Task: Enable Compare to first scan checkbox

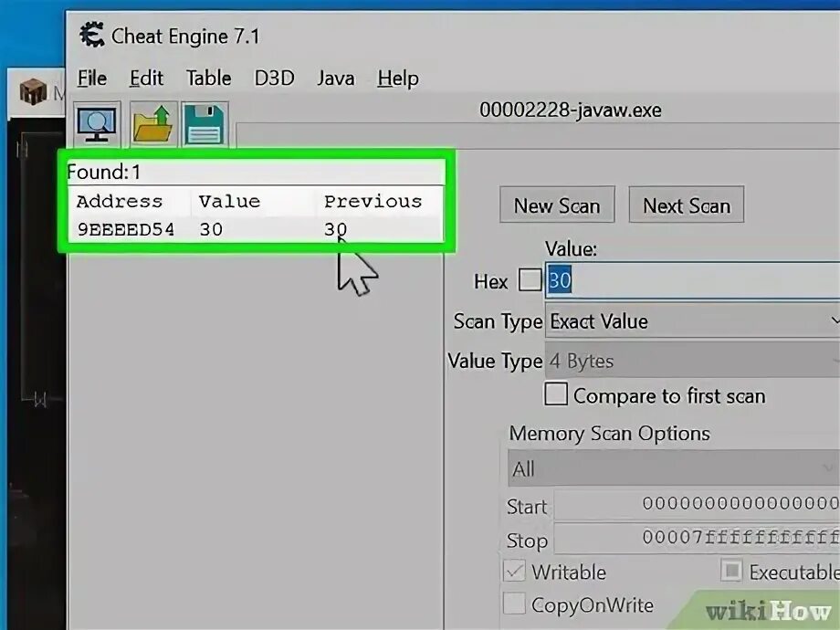Action: [x=555, y=394]
